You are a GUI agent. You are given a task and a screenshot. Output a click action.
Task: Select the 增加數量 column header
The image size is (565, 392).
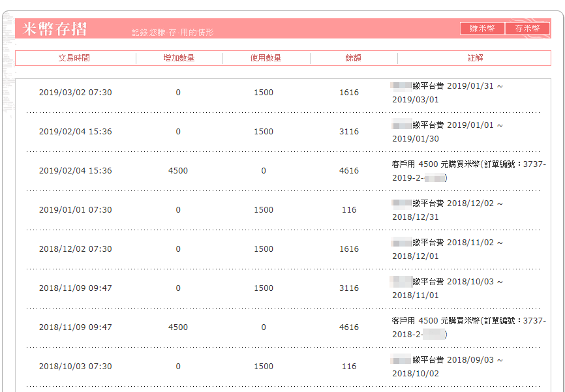[179, 58]
